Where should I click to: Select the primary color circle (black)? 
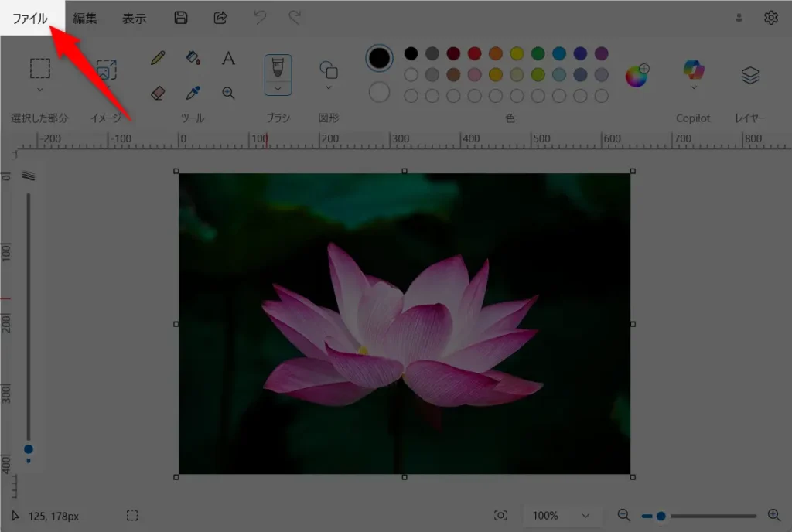tap(379, 58)
